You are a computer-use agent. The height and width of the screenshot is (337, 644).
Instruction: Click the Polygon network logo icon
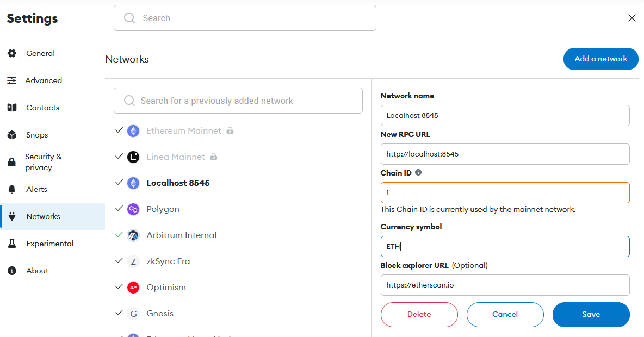coord(133,209)
